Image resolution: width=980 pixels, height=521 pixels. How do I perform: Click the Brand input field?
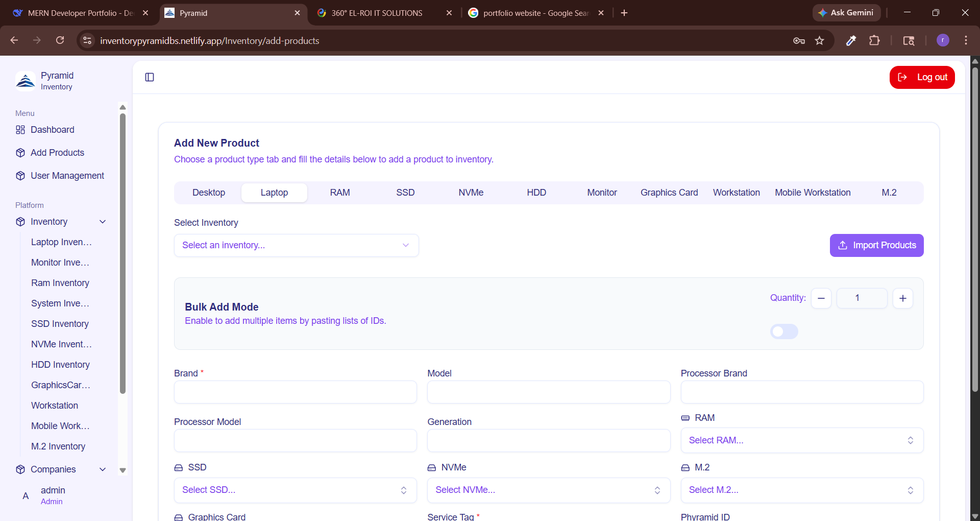(x=296, y=392)
